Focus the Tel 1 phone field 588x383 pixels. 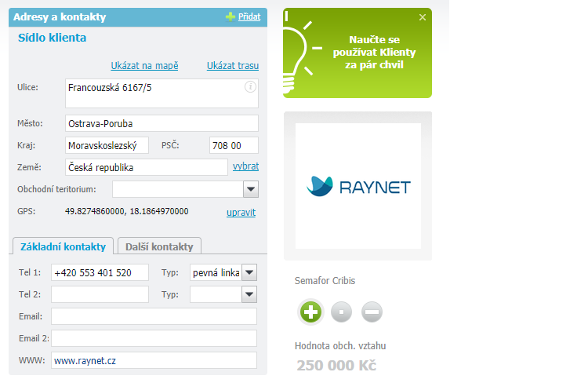[x=100, y=272]
